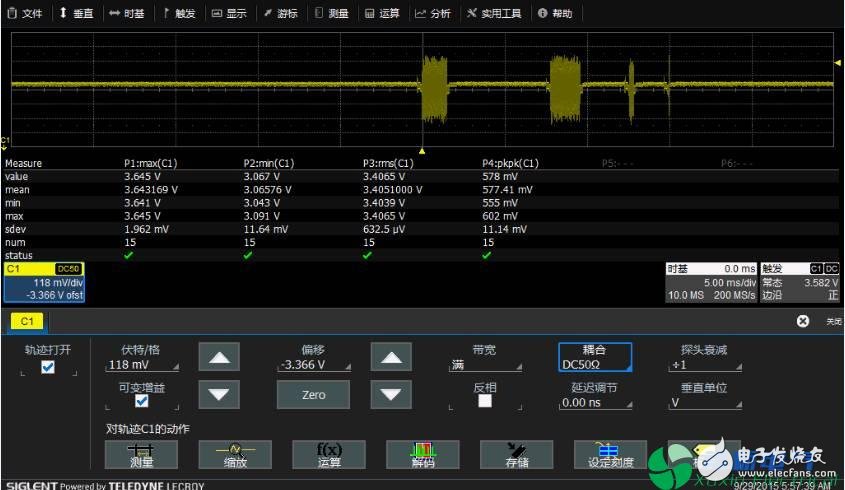Decrease the offset with the down arrow
The image size is (845, 490).
click(x=392, y=395)
